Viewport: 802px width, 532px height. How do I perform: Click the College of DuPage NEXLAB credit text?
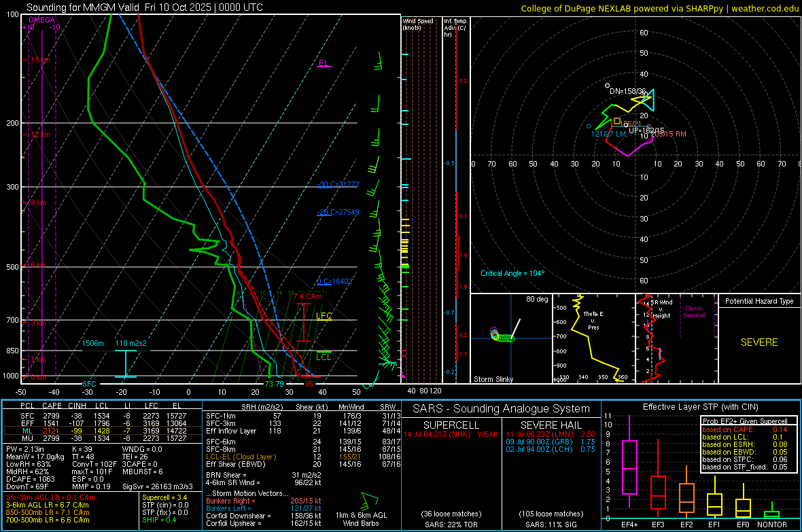pos(659,8)
